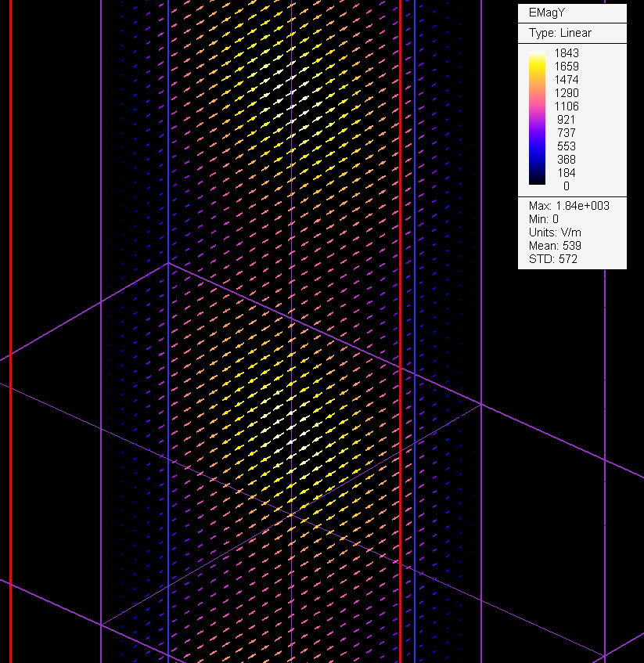Click the legend color gradient bar
This screenshot has height=663, width=644.
(x=537, y=119)
